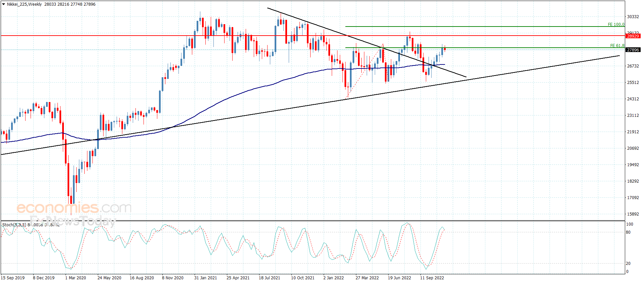Click the black triangle beside Nikkei_225
Viewport: 644px width, 282px height.
4,4
